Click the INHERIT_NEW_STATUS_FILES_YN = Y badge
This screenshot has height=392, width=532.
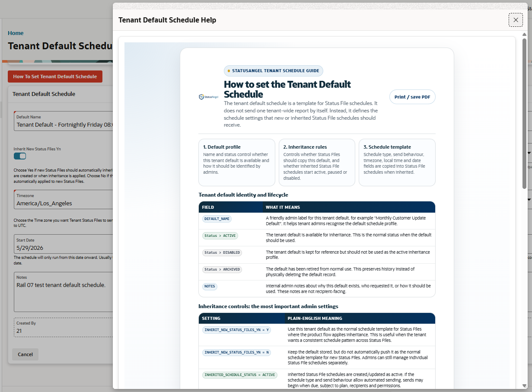coord(237,330)
